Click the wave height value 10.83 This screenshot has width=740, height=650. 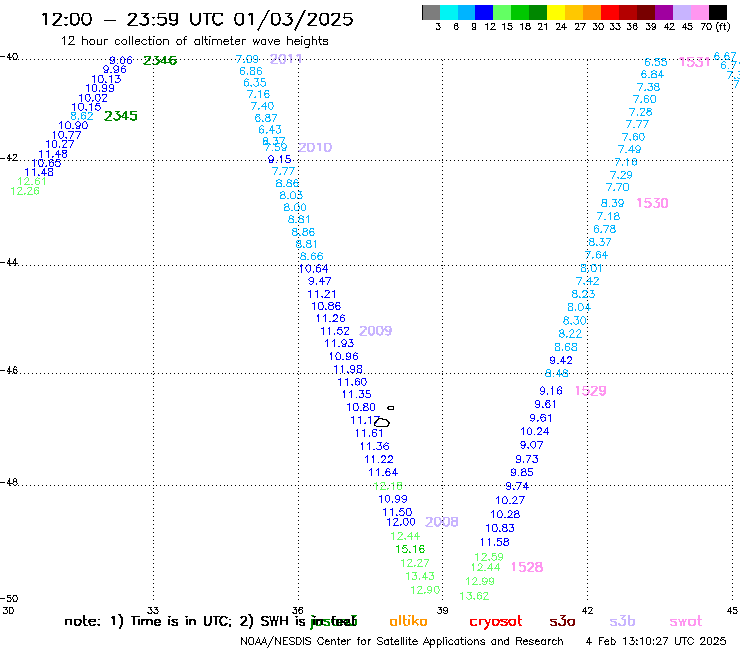pos(500,528)
